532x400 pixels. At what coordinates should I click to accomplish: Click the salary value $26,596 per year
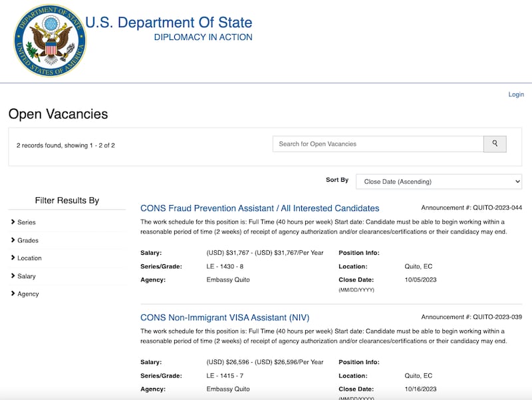(265, 362)
